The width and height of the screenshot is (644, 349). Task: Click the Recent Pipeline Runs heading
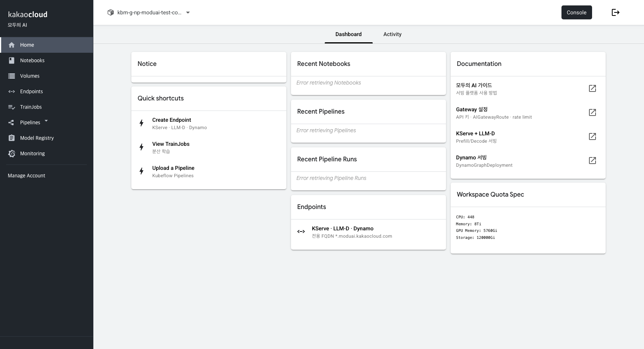(x=327, y=159)
